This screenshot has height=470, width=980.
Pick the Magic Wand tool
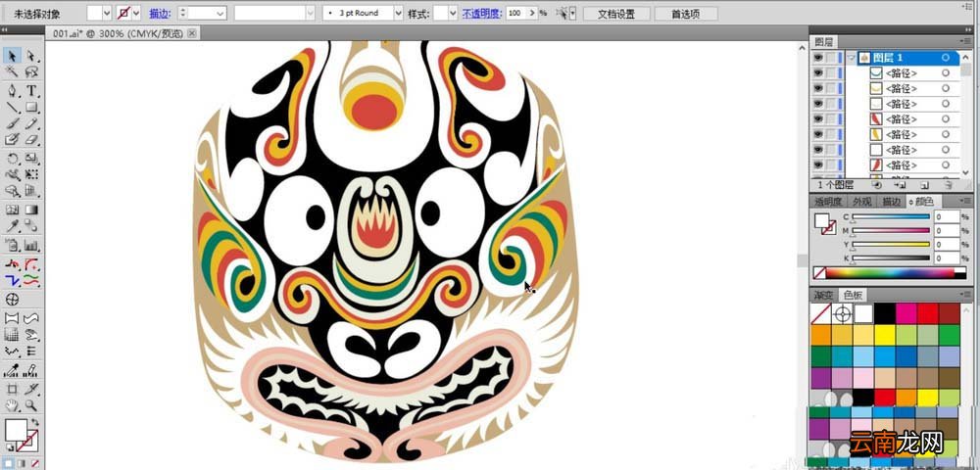tap(12, 72)
